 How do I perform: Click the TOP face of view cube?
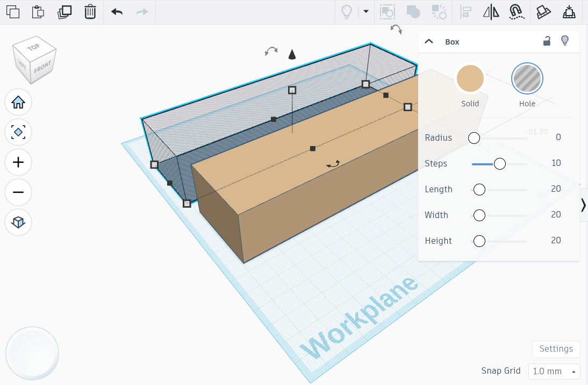tap(33, 47)
